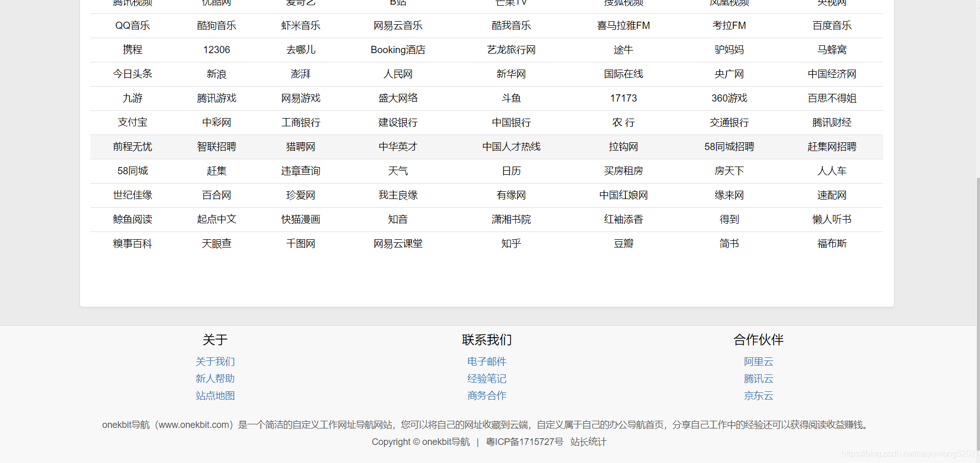Click 电子邮件 contact link
This screenshot has width=980, height=463.
tap(487, 362)
